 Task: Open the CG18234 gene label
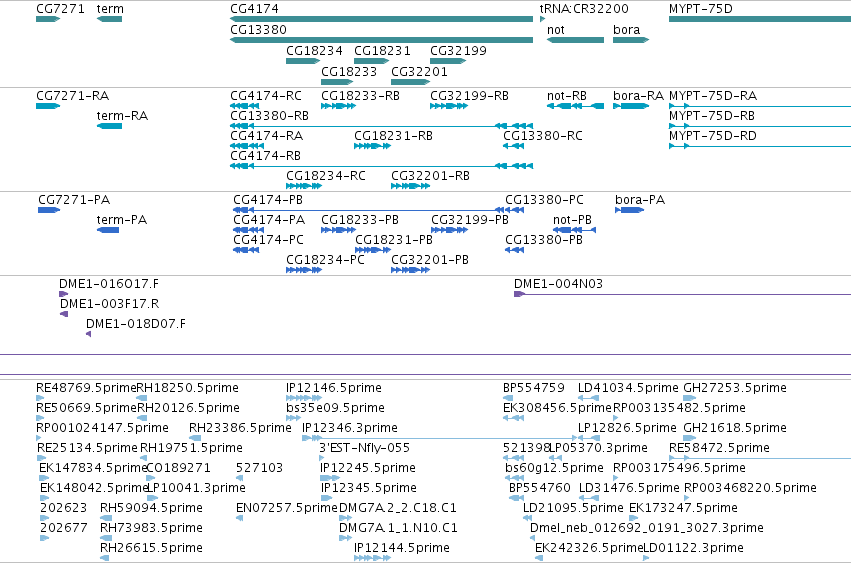point(314,50)
